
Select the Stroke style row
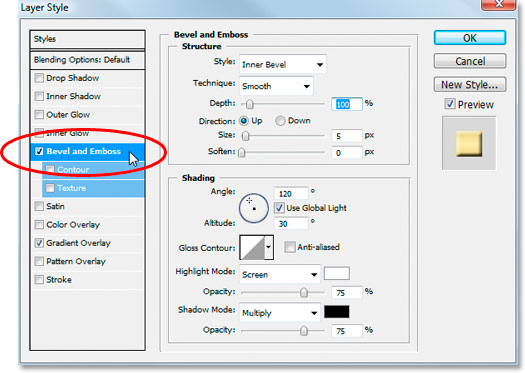87,280
